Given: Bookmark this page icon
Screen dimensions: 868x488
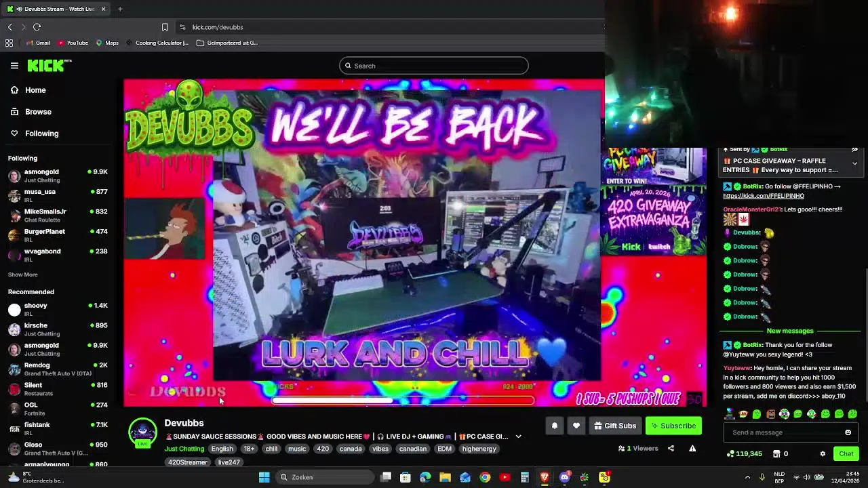Looking at the screenshot, I should pyautogui.click(x=165, y=27).
